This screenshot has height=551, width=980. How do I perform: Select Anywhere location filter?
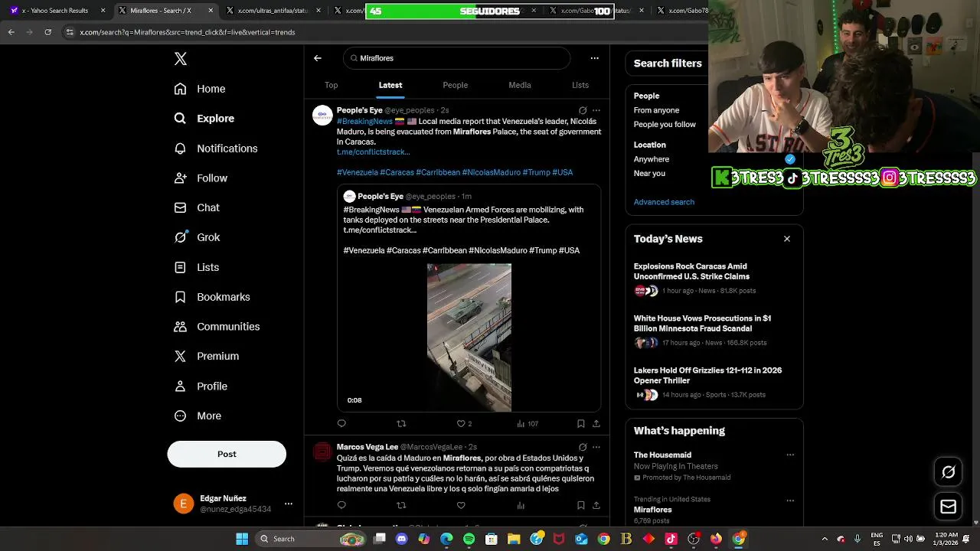[x=652, y=159]
